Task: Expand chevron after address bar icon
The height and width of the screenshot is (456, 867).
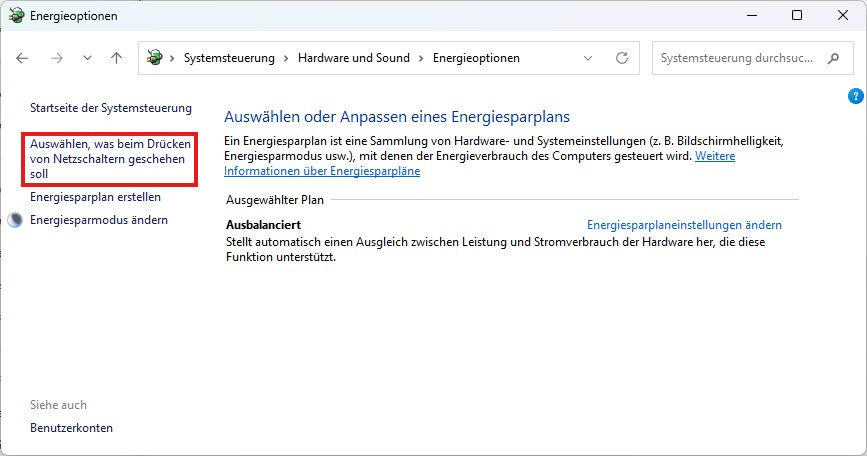Action: 173,58
